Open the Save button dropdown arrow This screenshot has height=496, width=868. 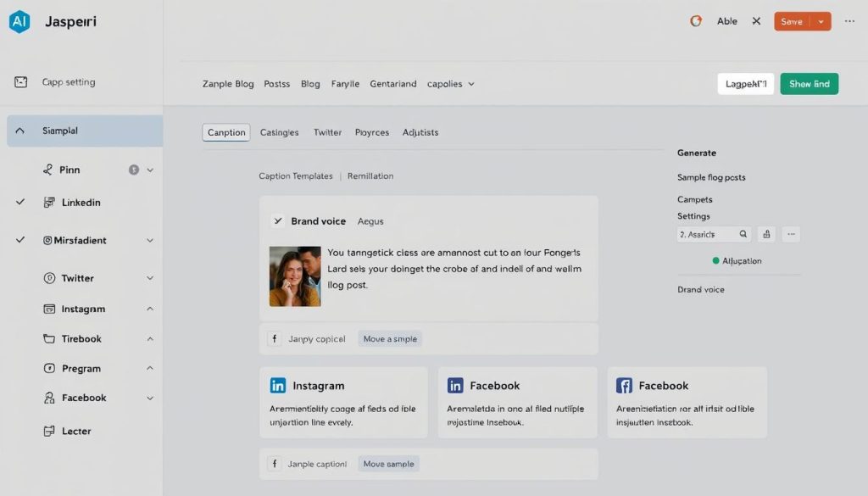click(820, 21)
